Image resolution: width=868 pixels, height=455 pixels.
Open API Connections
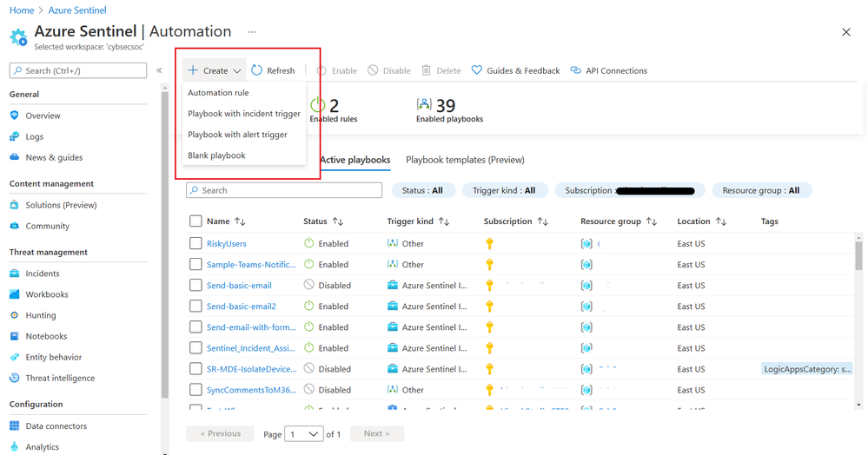(608, 70)
